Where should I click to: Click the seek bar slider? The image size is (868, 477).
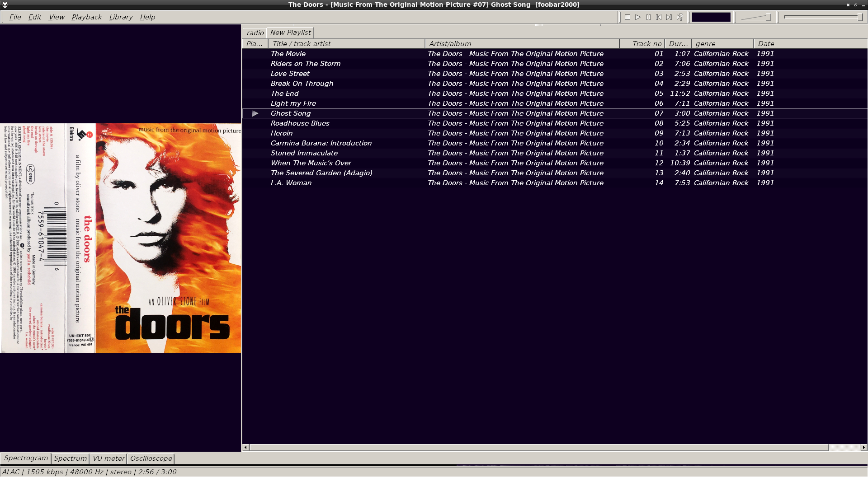[x=824, y=17]
